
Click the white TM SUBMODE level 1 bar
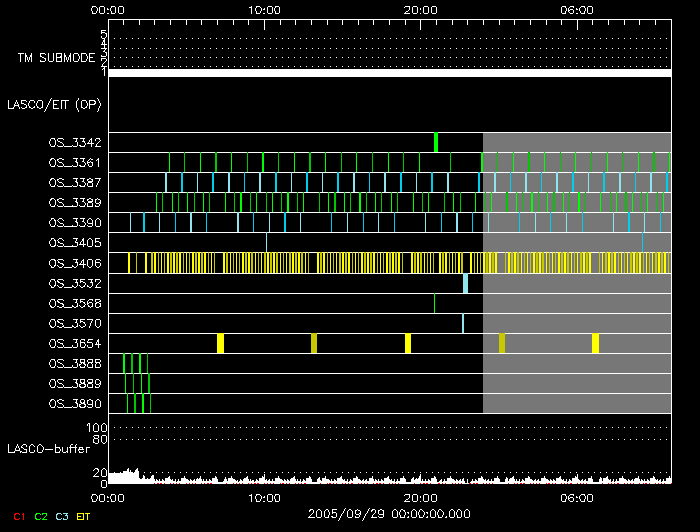(389, 73)
